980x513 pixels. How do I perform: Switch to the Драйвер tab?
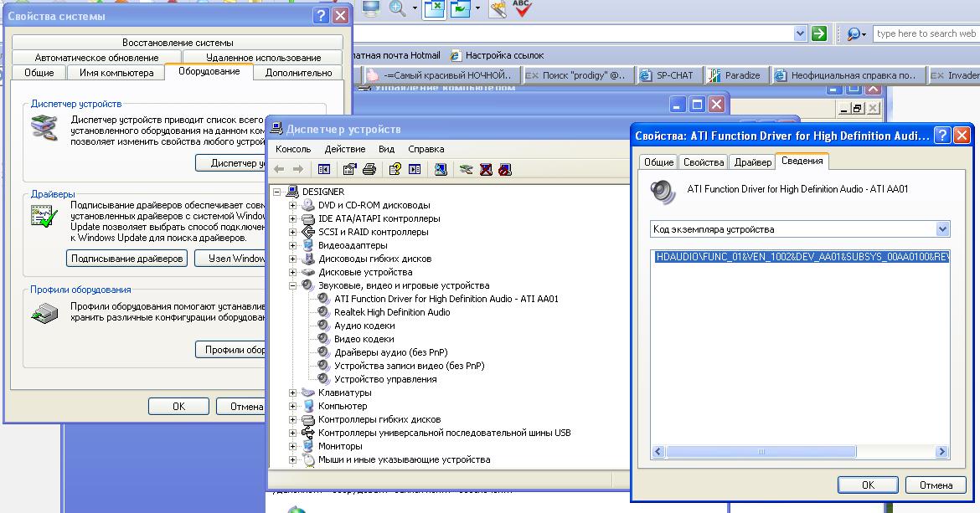pos(751,162)
